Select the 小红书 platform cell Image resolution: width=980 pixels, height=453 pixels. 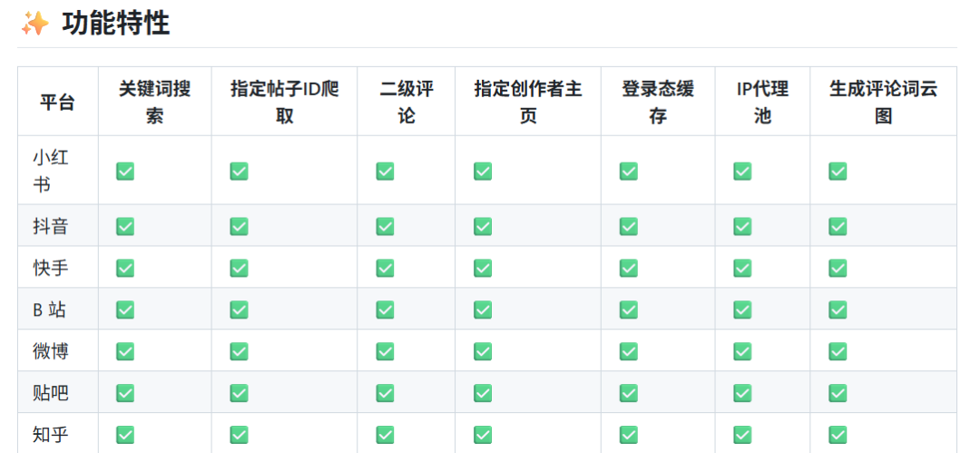point(57,170)
